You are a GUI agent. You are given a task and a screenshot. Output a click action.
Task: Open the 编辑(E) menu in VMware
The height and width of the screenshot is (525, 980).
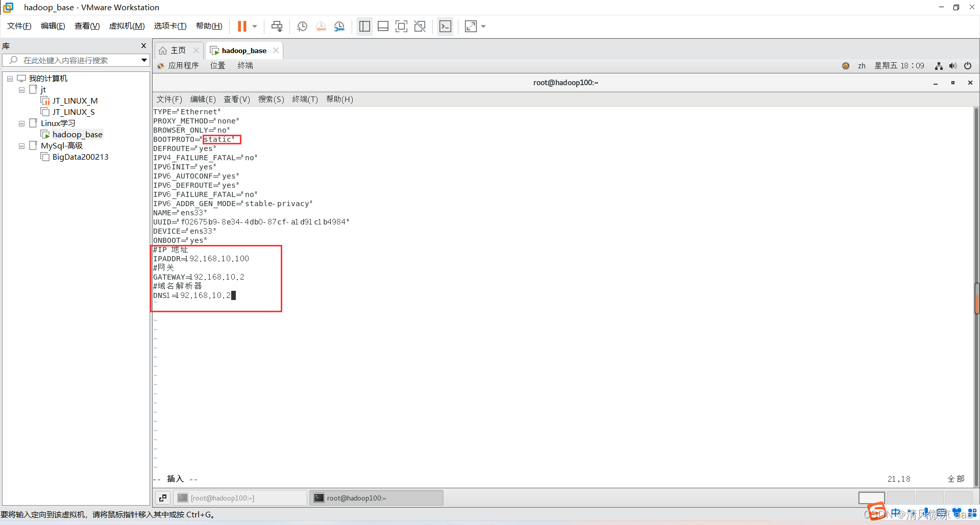click(x=53, y=26)
